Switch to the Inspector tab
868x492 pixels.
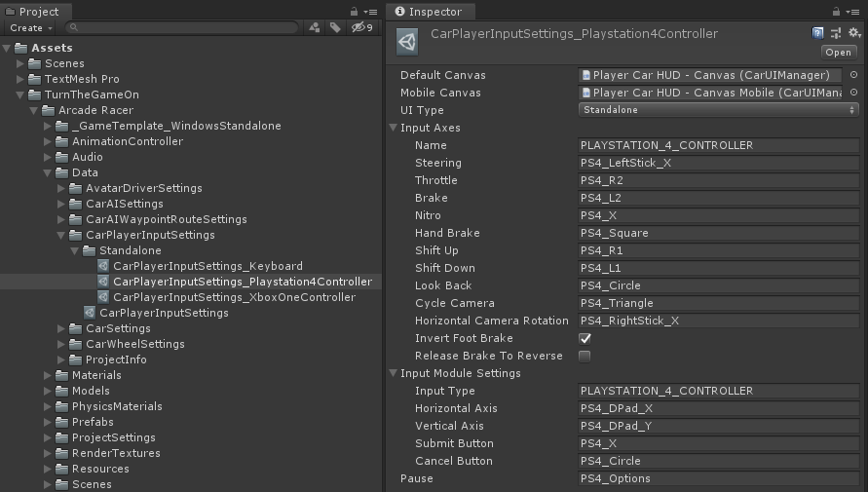(x=430, y=12)
